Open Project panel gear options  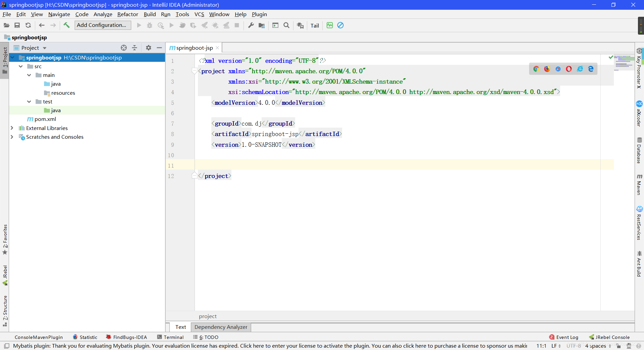149,48
